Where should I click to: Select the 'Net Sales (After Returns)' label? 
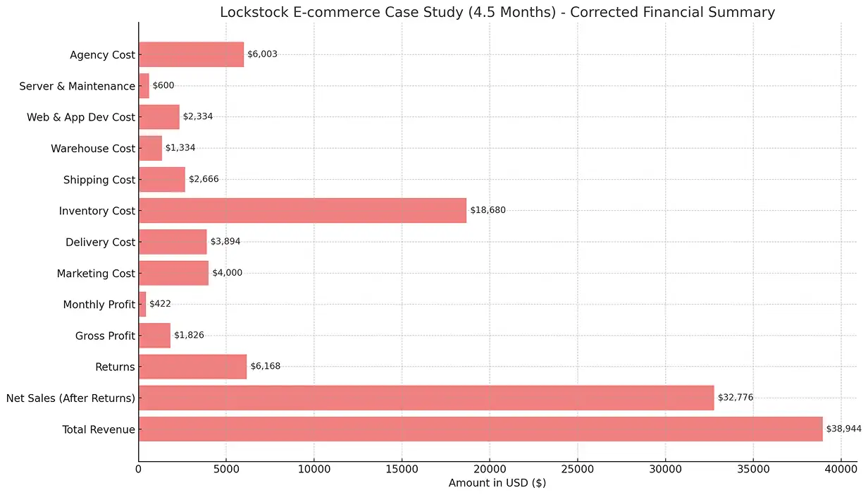pos(70,398)
